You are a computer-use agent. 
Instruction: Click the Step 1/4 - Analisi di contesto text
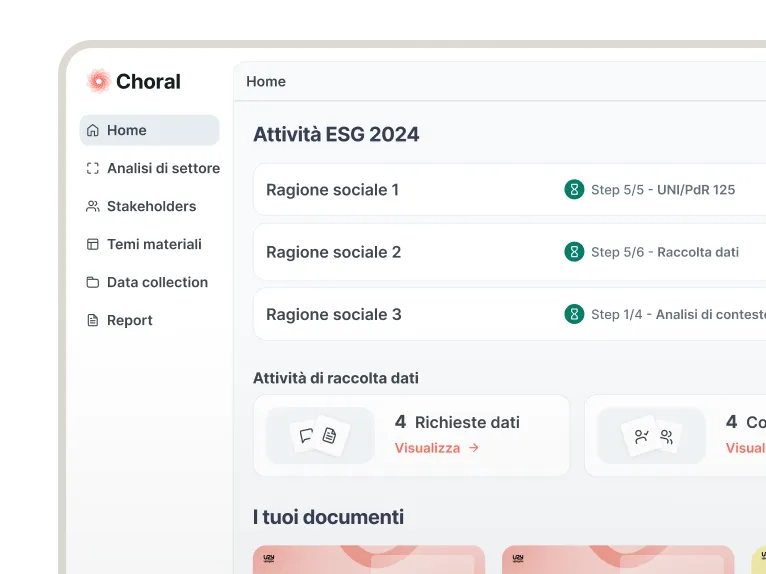[679, 314]
